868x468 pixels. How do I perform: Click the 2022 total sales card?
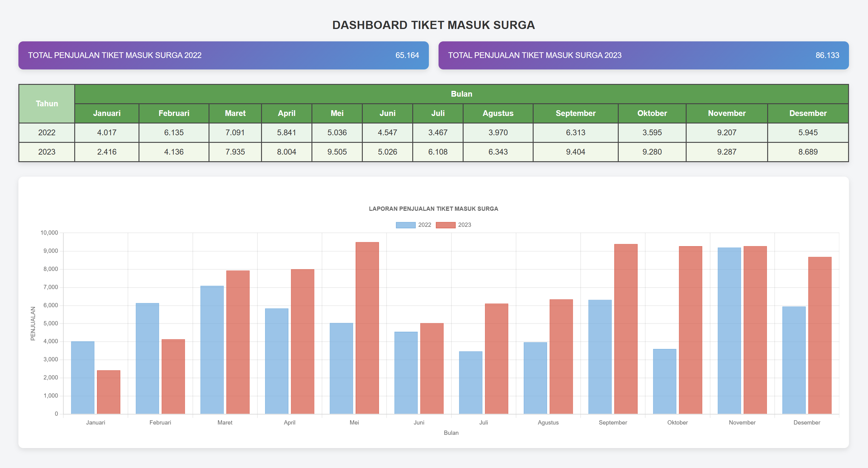click(223, 55)
